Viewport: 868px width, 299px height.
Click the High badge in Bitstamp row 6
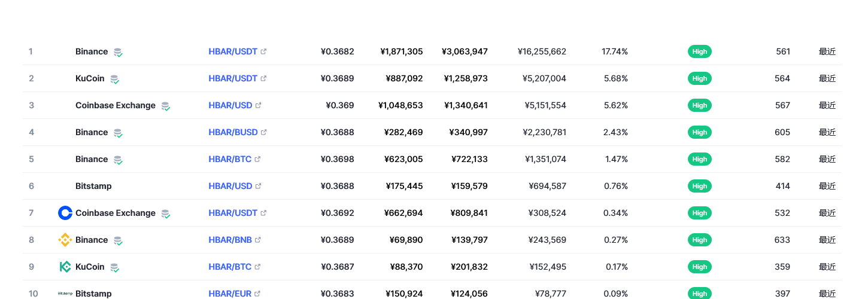[700, 186]
